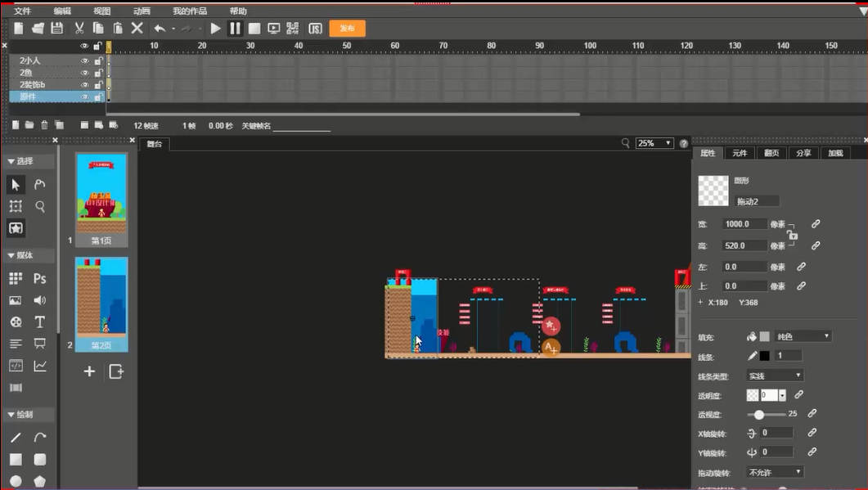
Task: Click the star asset tool icon
Action: pos(16,228)
